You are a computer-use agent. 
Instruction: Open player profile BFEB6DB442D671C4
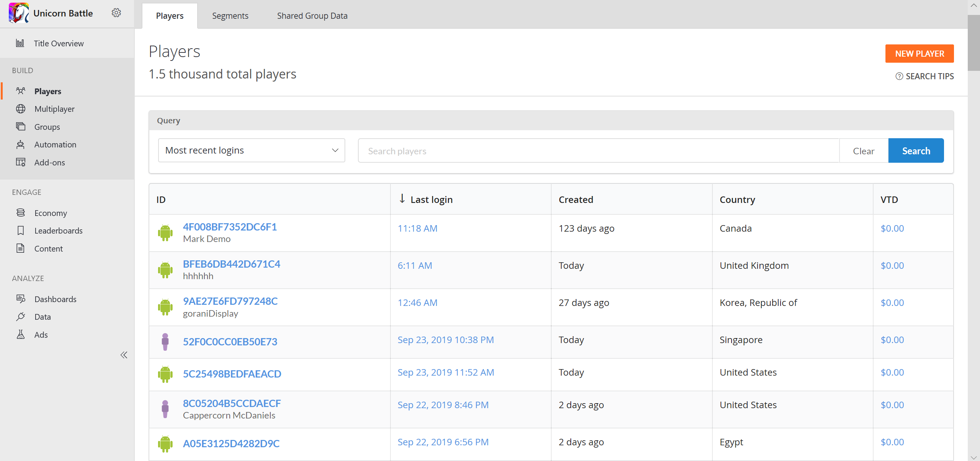pyautogui.click(x=231, y=264)
